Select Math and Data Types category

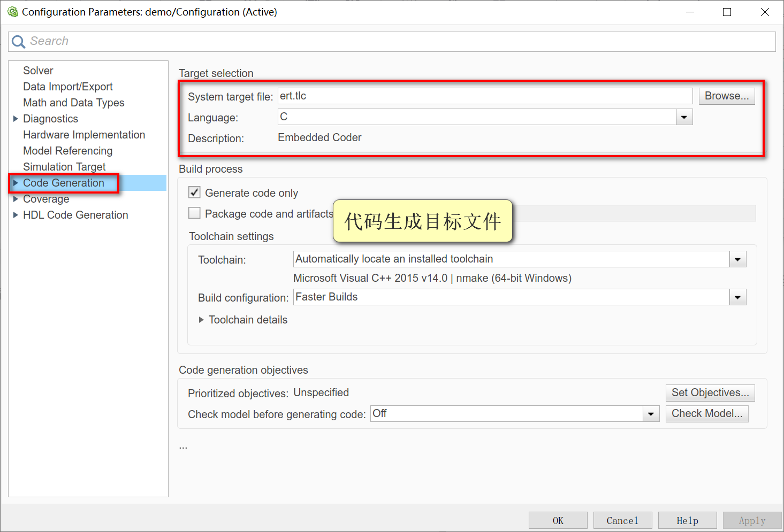(x=74, y=103)
